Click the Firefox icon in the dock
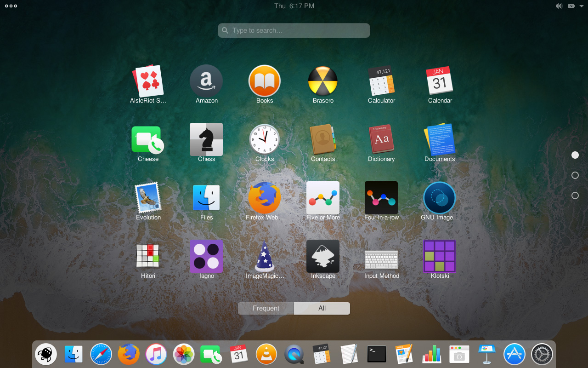The image size is (588, 368). tap(129, 354)
